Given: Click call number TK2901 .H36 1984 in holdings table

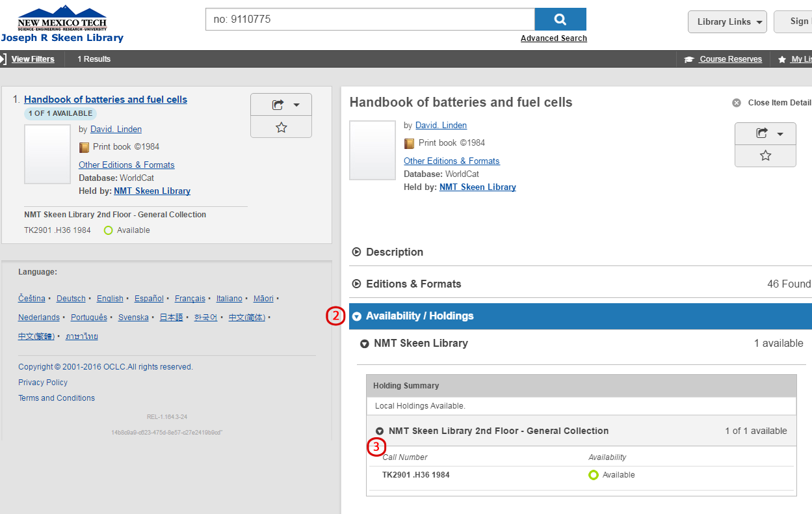Looking at the screenshot, I should 416,475.
